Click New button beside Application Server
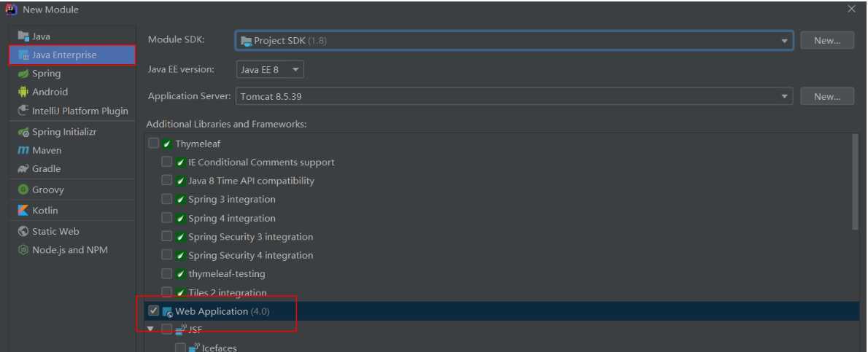The height and width of the screenshot is (352, 868). [827, 96]
